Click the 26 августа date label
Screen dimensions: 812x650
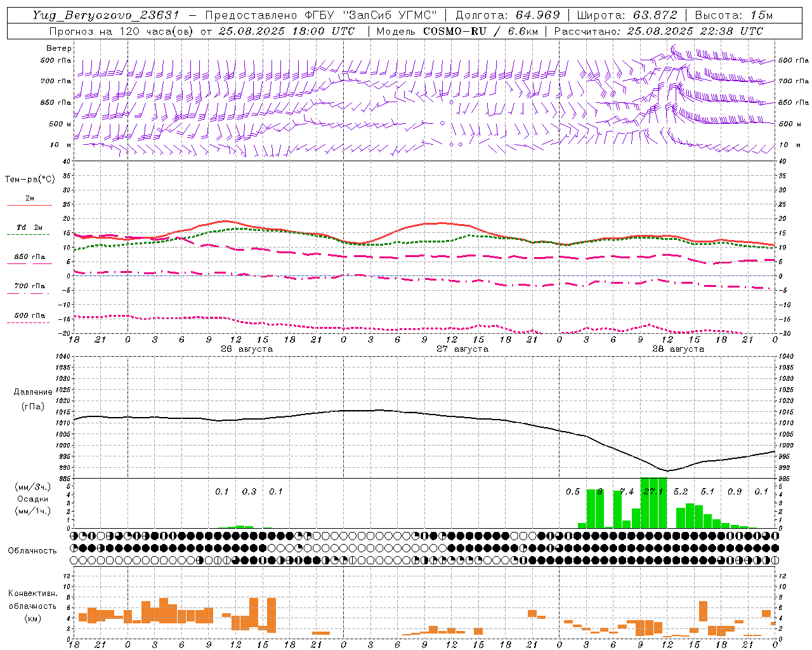(x=247, y=349)
